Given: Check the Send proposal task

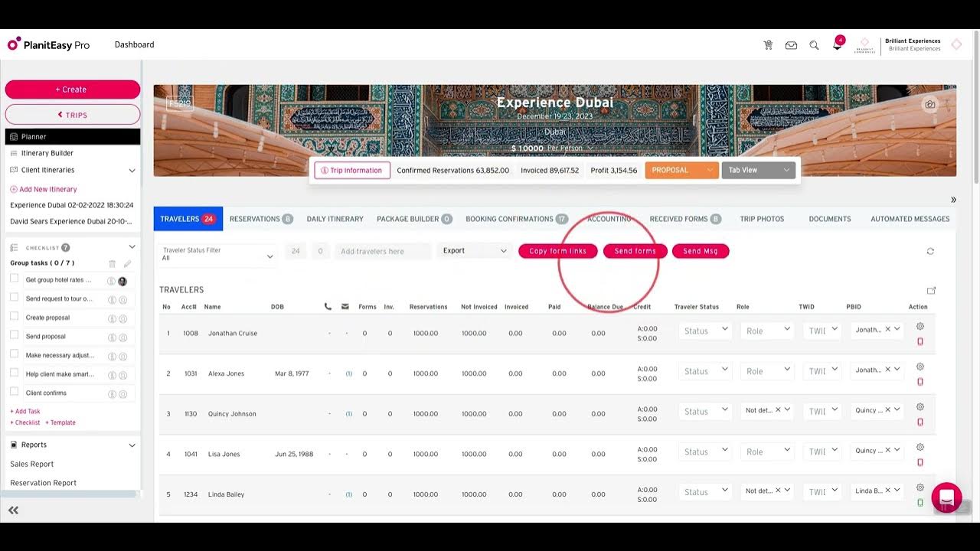Looking at the screenshot, I should click(x=14, y=335).
